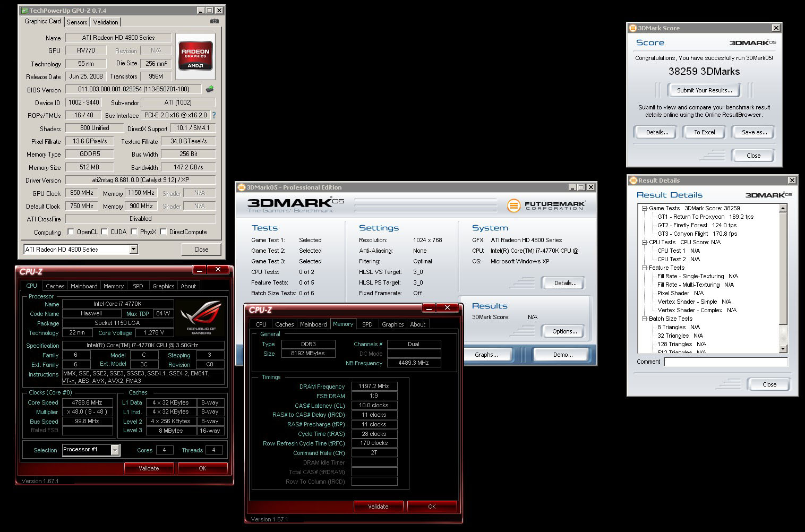This screenshot has height=532, width=805.
Task: Click the DRAM Frequency 1197.2 MHz value
Action: (374, 386)
